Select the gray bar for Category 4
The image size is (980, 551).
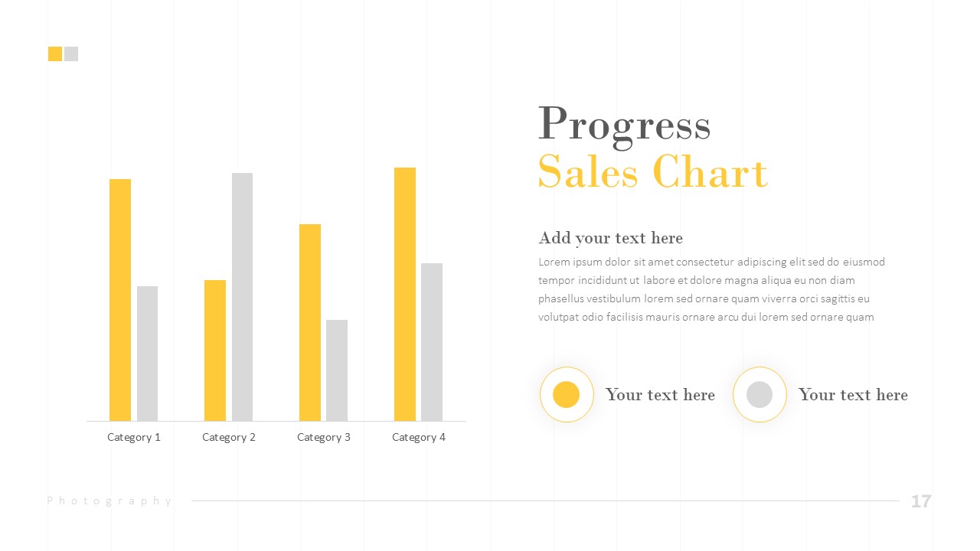coord(432,342)
